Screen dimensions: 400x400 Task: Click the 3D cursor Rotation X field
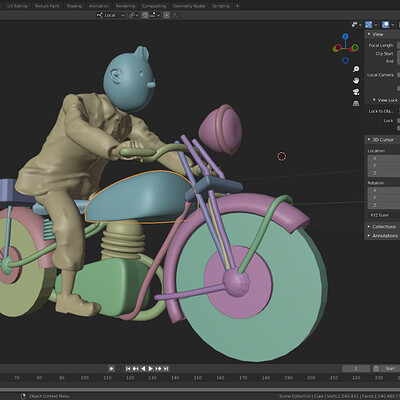(384, 191)
